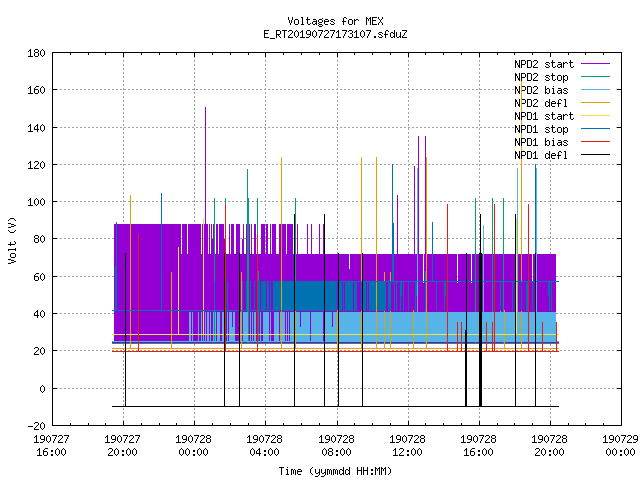Click the 'NPD1 bias' legend label
The image size is (640, 480).
(x=541, y=142)
